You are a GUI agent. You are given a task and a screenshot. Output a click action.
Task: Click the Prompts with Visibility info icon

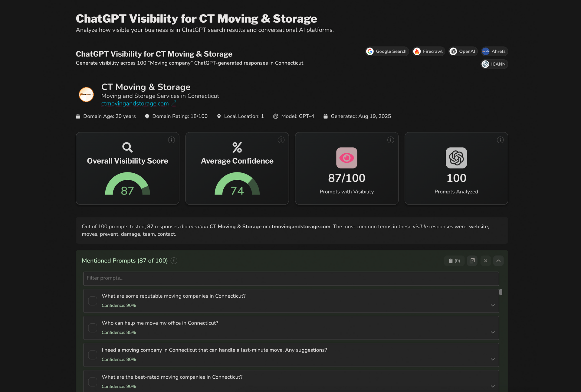391,140
